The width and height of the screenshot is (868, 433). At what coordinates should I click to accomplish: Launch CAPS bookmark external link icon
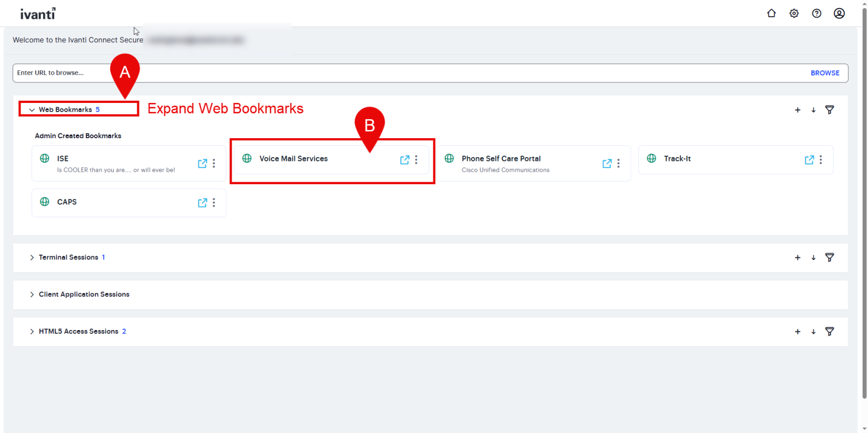point(202,203)
